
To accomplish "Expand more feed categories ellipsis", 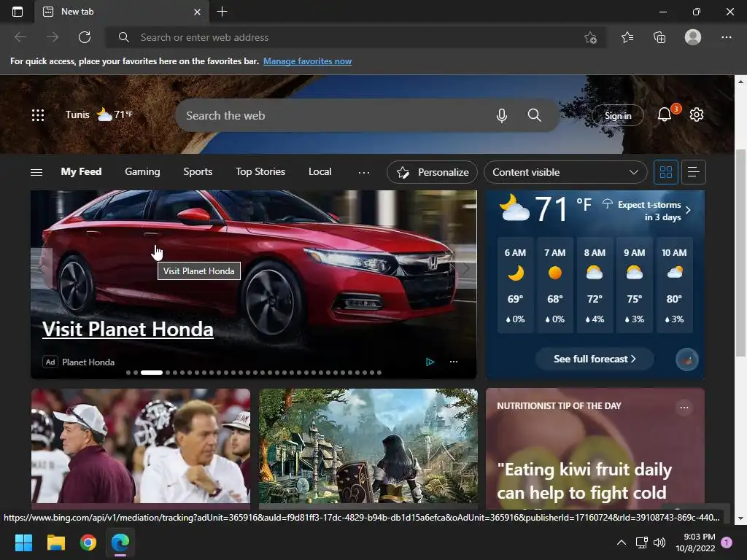I will [x=364, y=172].
